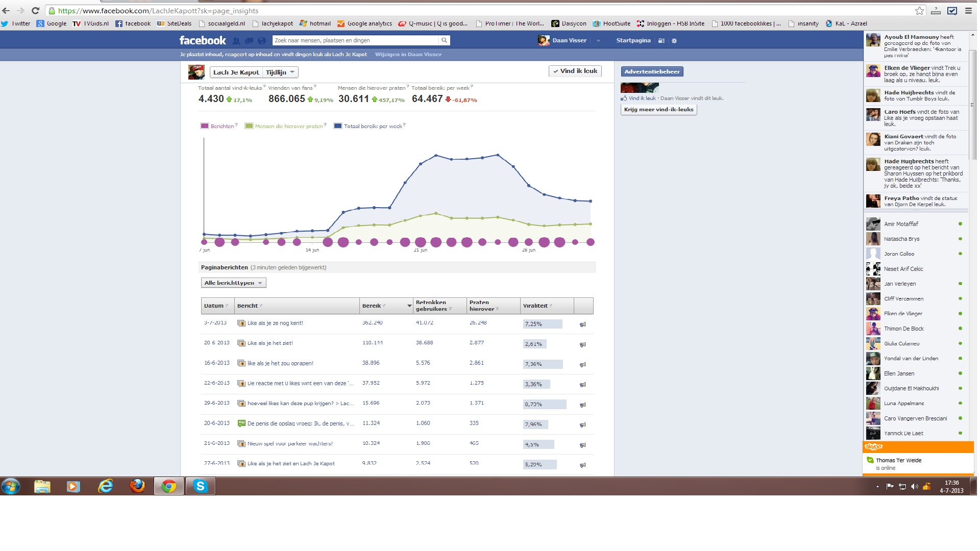Open Internet Explorer from taskbar
The height and width of the screenshot is (551, 980).
point(106,486)
